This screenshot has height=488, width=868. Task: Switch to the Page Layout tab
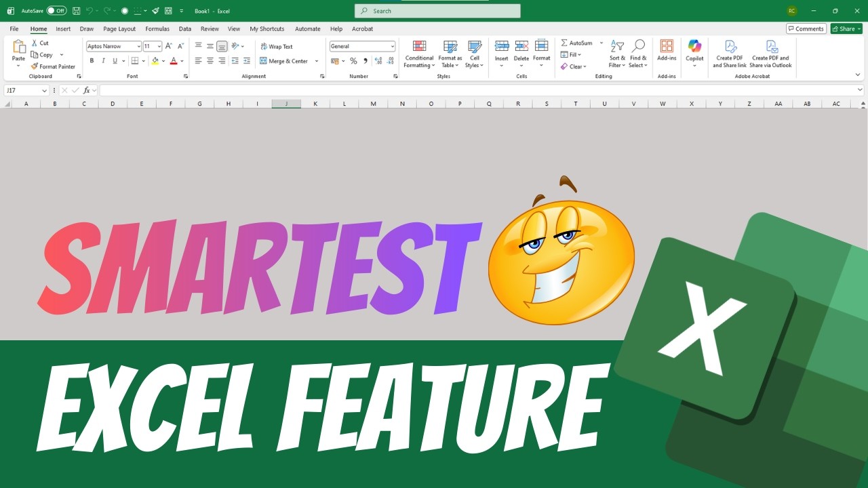119,29
